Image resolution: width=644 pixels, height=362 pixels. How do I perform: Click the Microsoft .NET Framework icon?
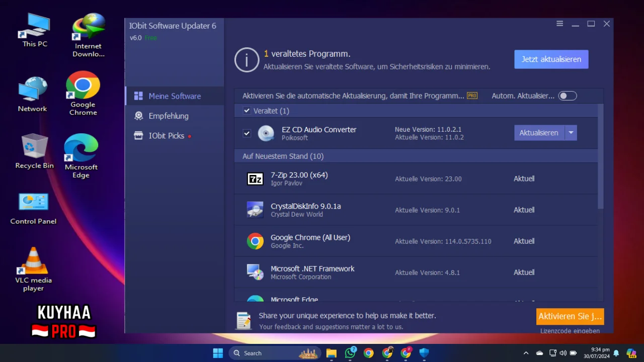255,272
